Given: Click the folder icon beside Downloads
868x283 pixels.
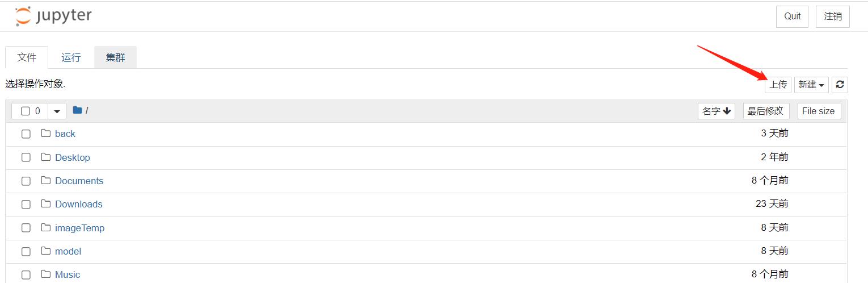Looking at the screenshot, I should [46, 204].
